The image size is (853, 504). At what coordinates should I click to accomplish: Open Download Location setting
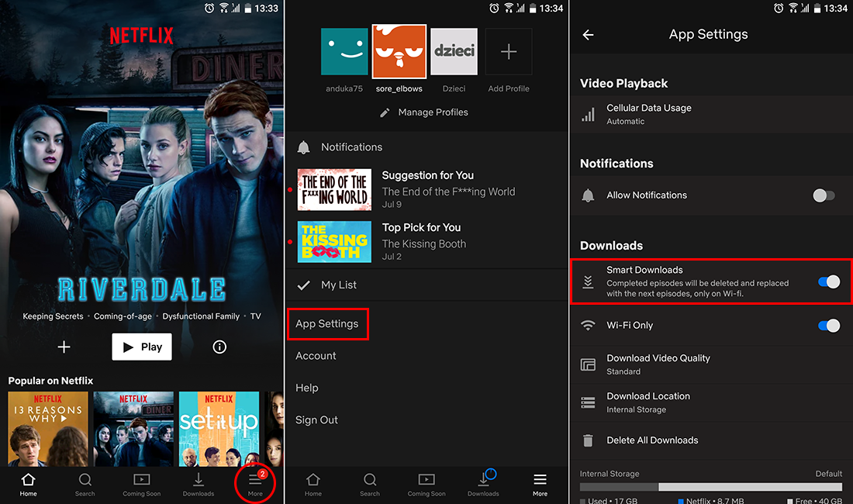(711, 402)
